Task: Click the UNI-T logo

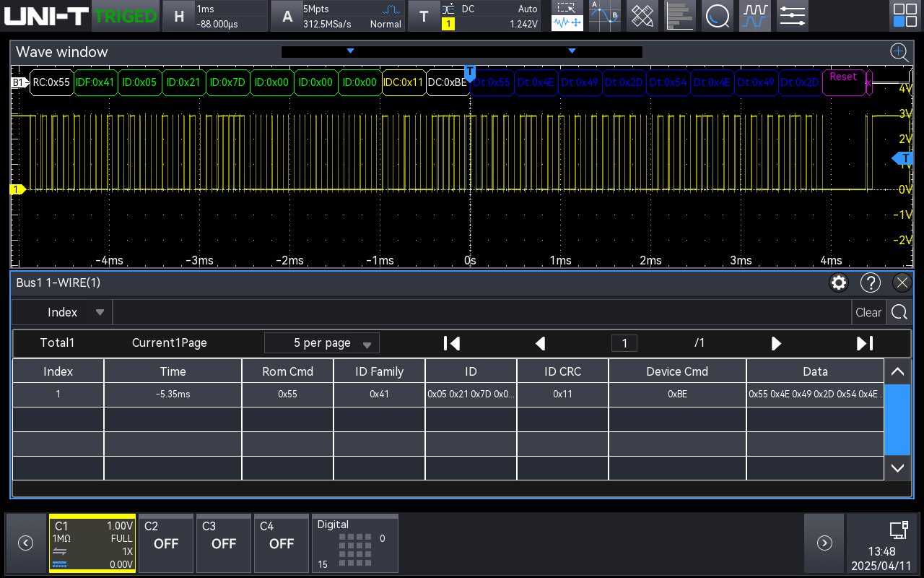Action: click(46, 16)
